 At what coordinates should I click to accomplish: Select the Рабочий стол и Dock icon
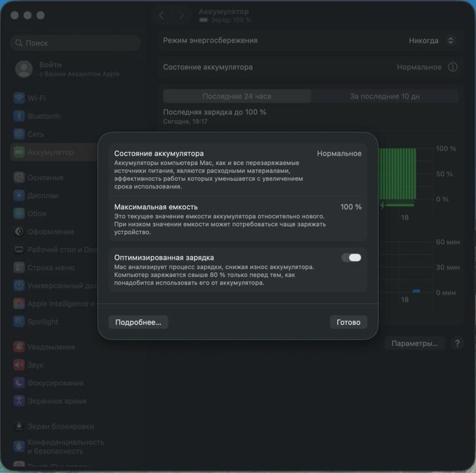19,249
